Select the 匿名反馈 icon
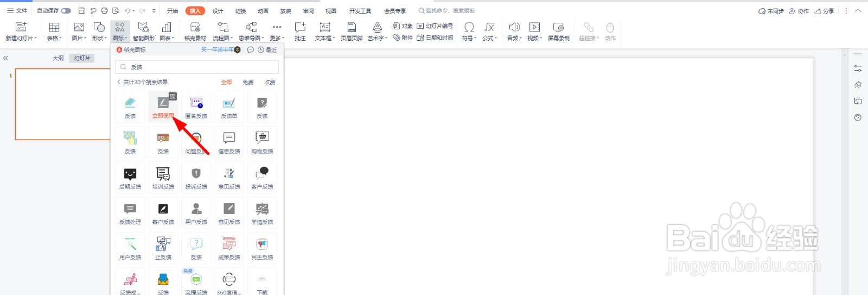868x295 pixels. click(x=196, y=107)
